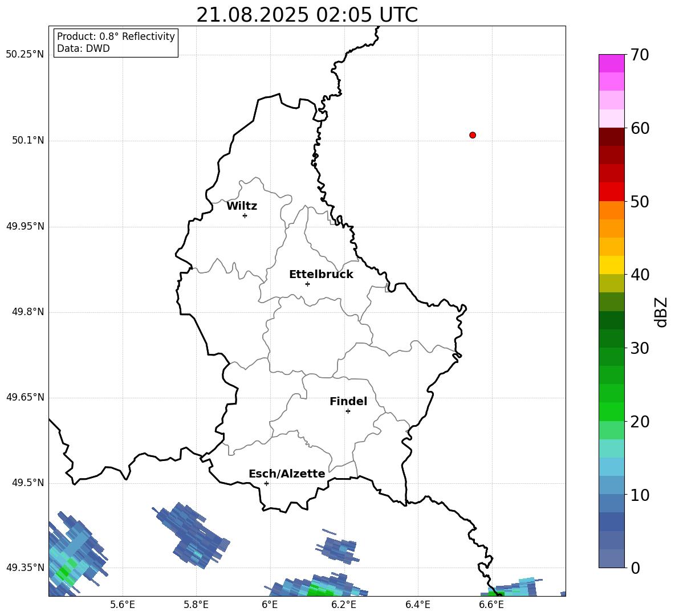Click the 6.6°E longitude label
Image resolution: width=675 pixels, height=616 pixels.
(491, 605)
